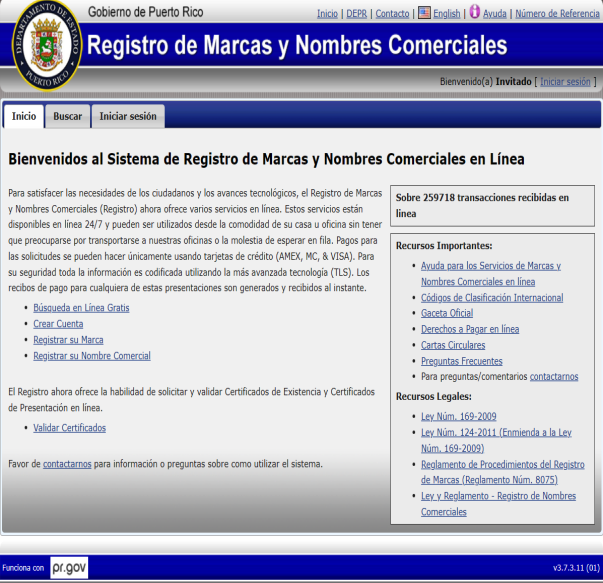Click Derechos a Pagar en línea
This screenshot has width=603, height=583.
coord(470,329)
